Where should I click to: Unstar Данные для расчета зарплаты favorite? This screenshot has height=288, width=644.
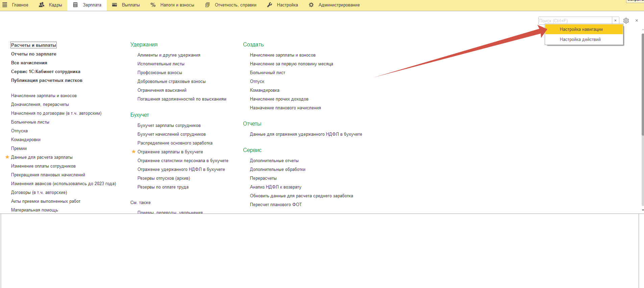coord(7,157)
